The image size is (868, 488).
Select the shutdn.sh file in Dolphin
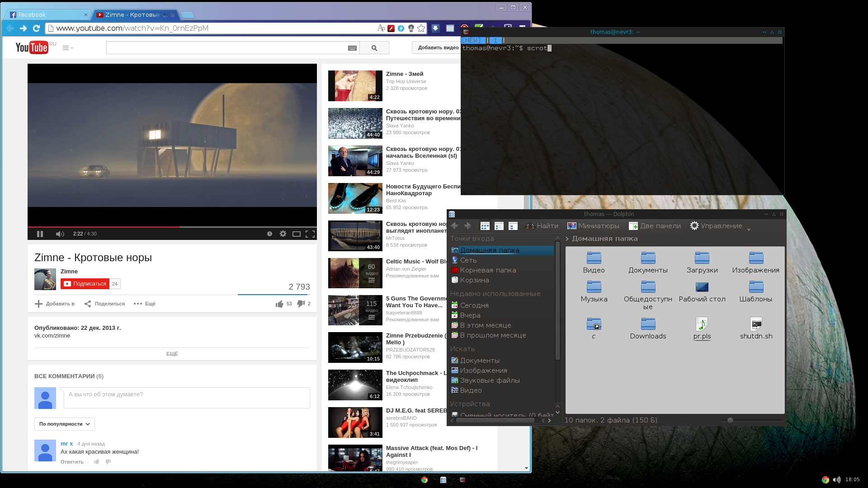(x=756, y=328)
